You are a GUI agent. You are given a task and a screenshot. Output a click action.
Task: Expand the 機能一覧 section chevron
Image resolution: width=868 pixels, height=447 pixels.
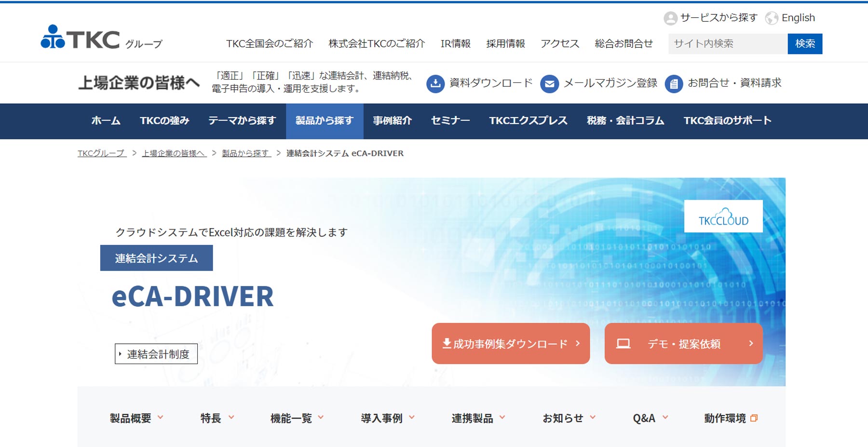321,418
